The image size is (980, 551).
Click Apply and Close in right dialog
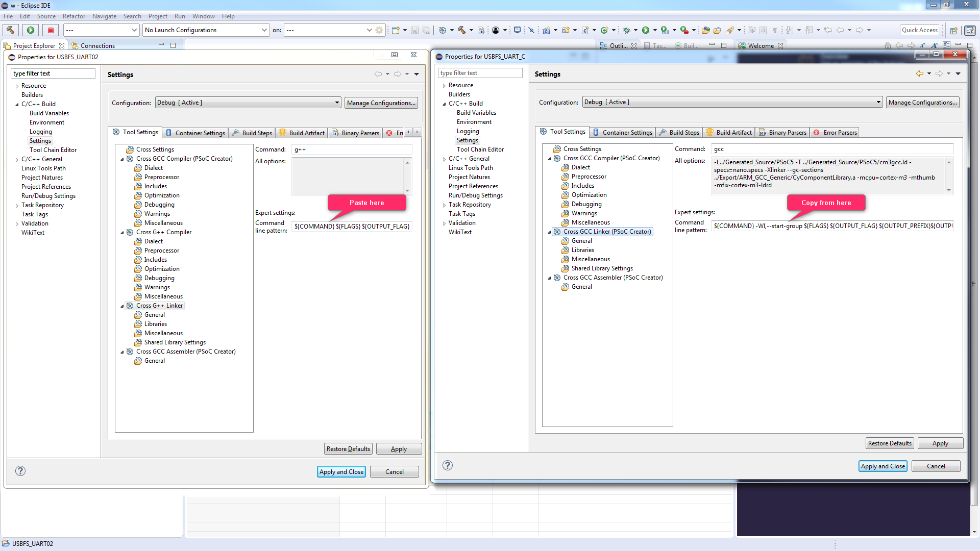click(x=883, y=466)
